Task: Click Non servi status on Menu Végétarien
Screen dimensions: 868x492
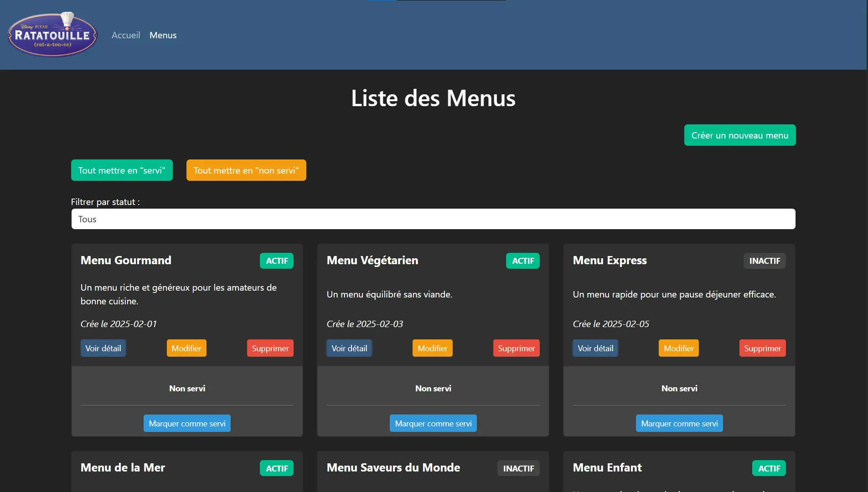Action: [x=433, y=388]
